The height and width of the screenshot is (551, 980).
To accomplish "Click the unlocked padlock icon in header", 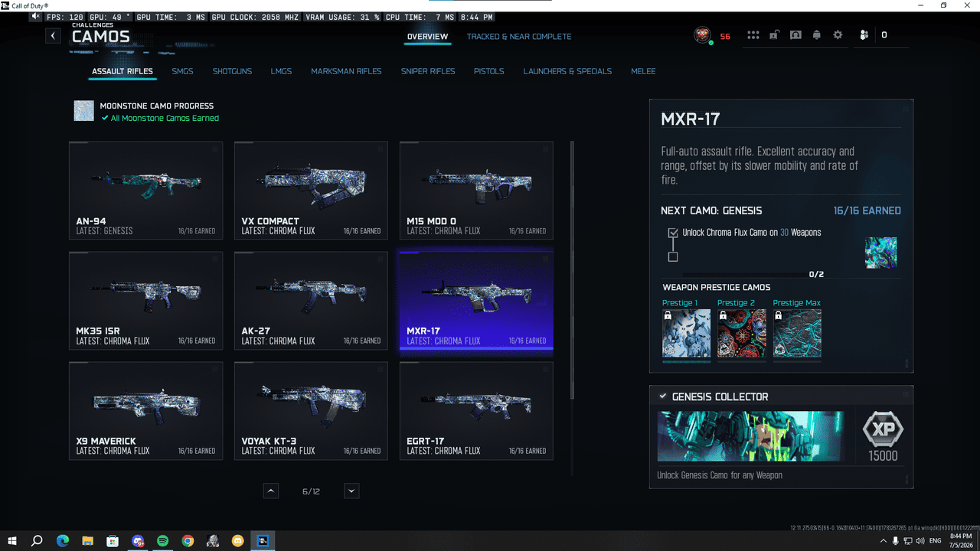I will [x=775, y=35].
